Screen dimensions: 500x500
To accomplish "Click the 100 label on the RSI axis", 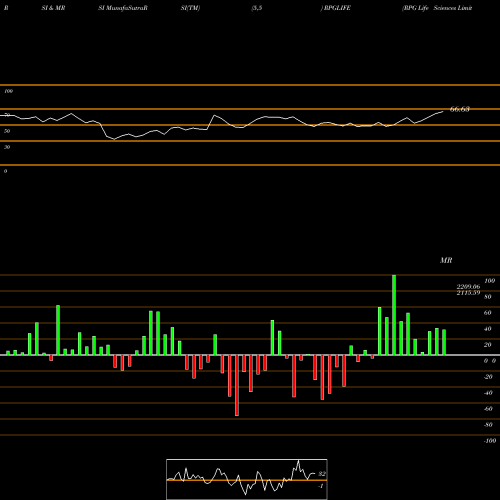I will (8, 91).
